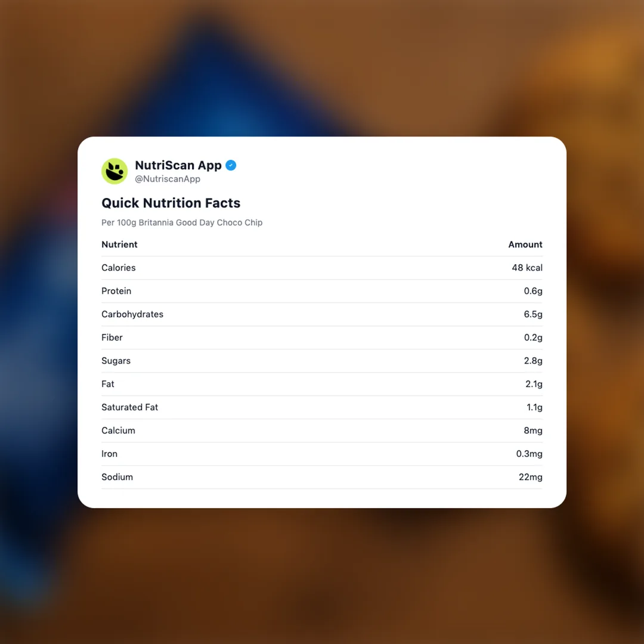Select the Saturated Fat row label
644x644 pixels.
[129, 407]
